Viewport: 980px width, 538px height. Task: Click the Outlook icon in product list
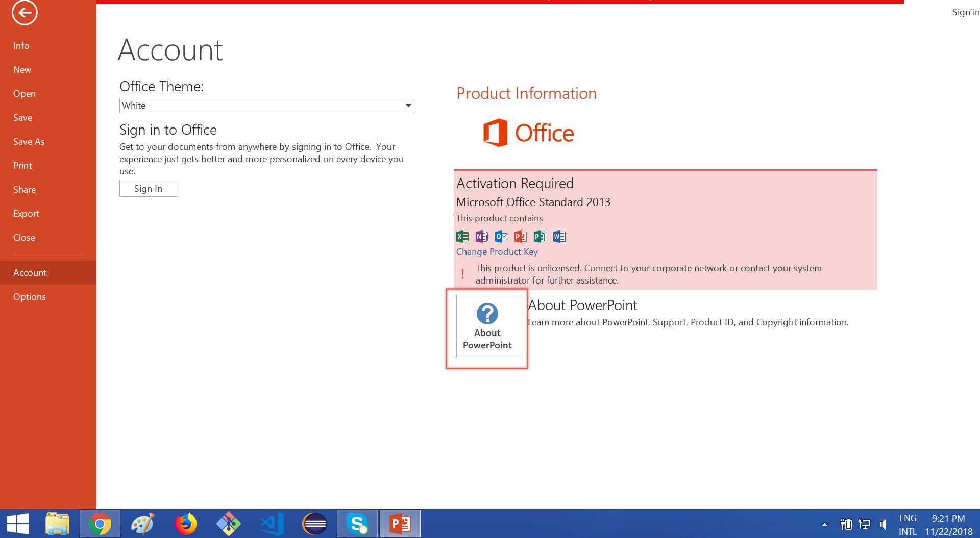tap(501, 237)
